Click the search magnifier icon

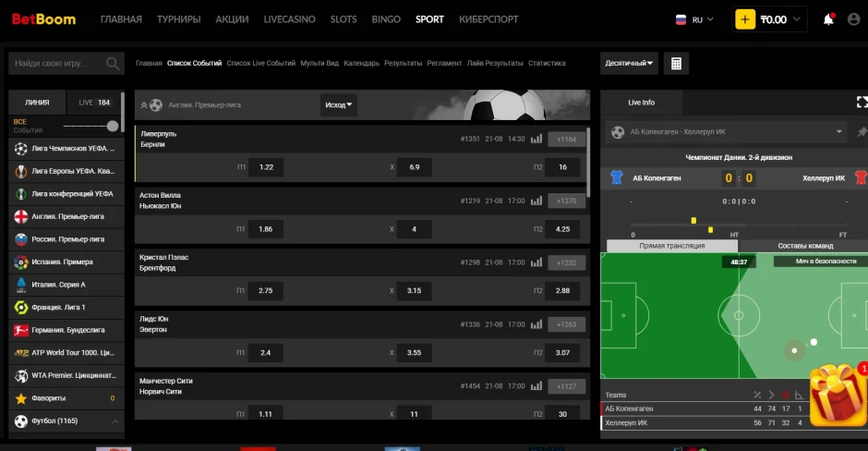113,64
